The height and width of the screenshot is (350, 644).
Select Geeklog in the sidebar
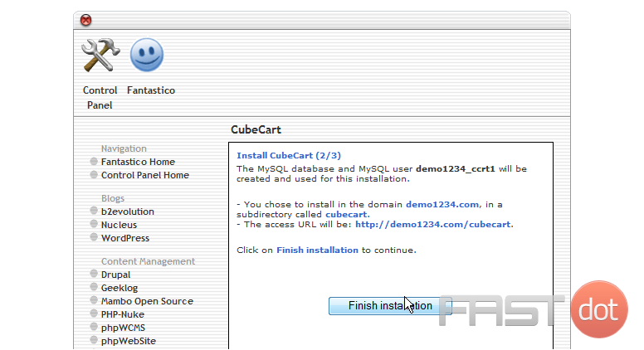pyautogui.click(x=120, y=288)
